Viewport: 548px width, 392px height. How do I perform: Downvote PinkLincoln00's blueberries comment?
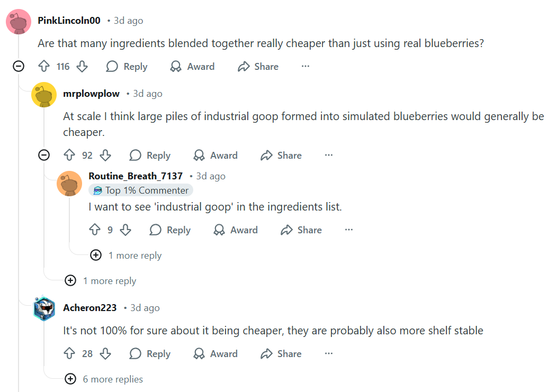[82, 67]
